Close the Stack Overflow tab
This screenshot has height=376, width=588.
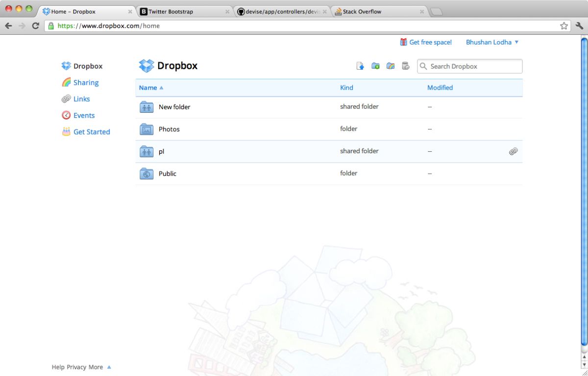pos(422,12)
